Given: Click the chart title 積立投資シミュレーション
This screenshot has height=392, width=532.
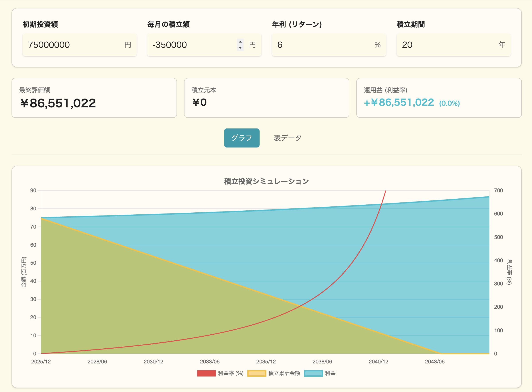Looking at the screenshot, I should tap(266, 182).
